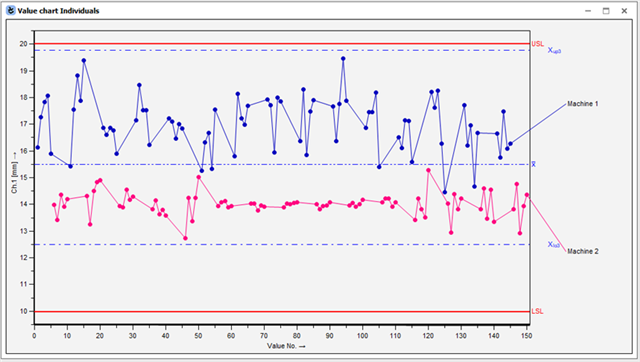Click the 'Value No.' x-axis title
The width and height of the screenshot is (640, 362).
pyautogui.click(x=286, y=346)
